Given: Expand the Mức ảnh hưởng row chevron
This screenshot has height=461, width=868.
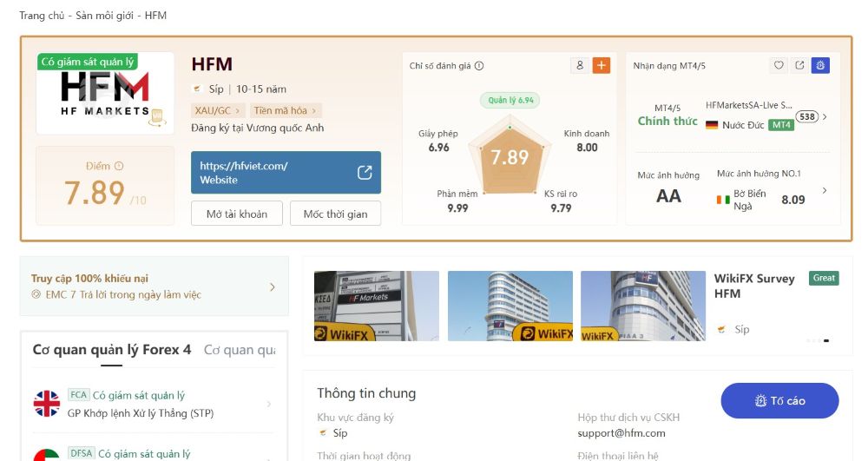Looking at the screenshot, I should coord(825,190).
